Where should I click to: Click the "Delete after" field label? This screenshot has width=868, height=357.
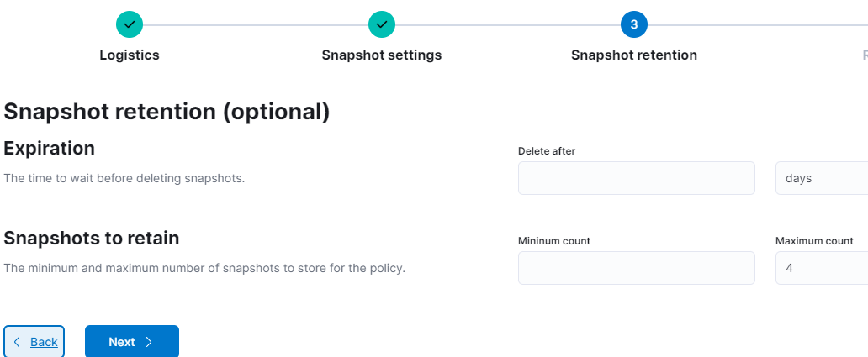(x=547, y=151)
